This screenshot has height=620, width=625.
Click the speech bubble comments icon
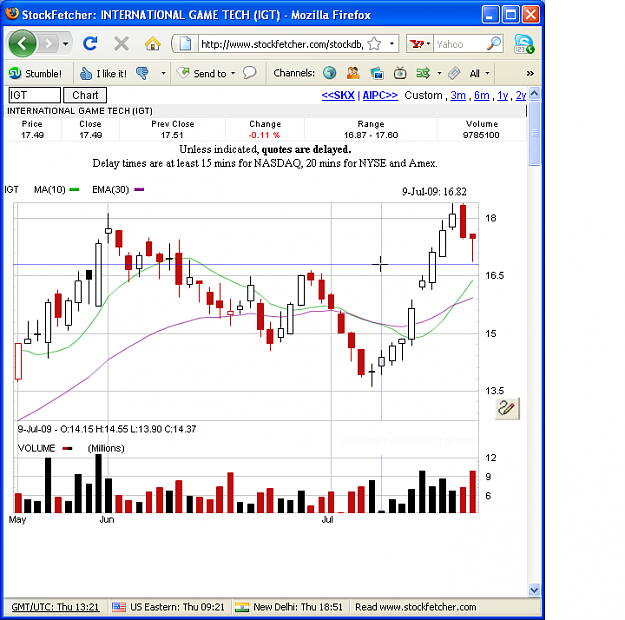[x=250, y=73]
